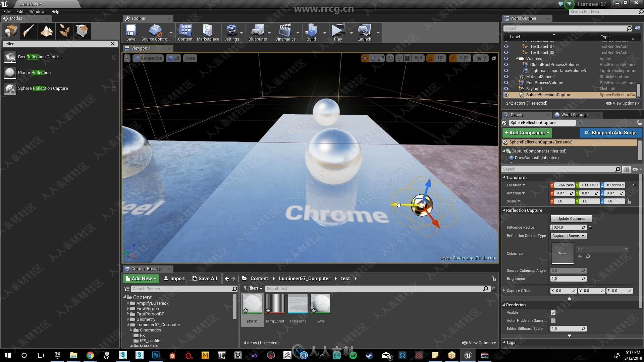Toggle visibility of TextLabel_37
The image size is (644, 362).
[x=506, y=47]
